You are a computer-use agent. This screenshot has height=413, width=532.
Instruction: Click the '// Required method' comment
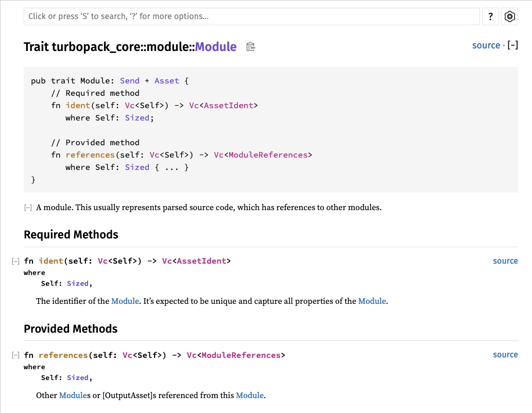click(95, 93)
